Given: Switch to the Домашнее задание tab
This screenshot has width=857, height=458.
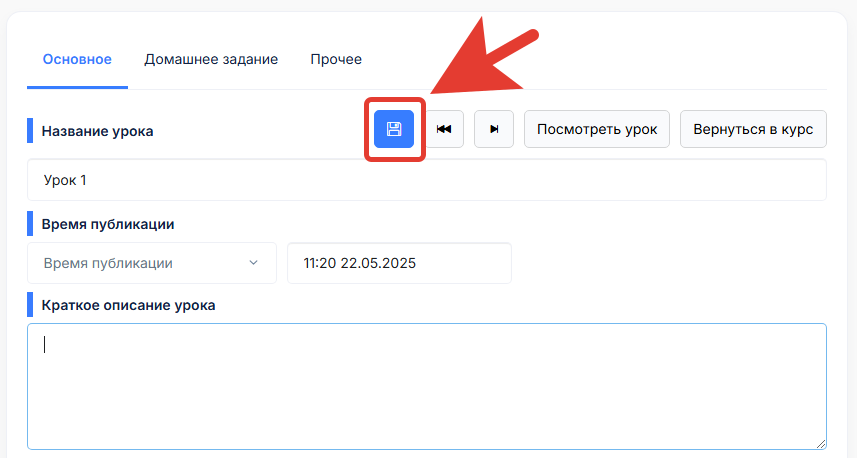Looking at the screenshot, I should (x=211, y=59).
